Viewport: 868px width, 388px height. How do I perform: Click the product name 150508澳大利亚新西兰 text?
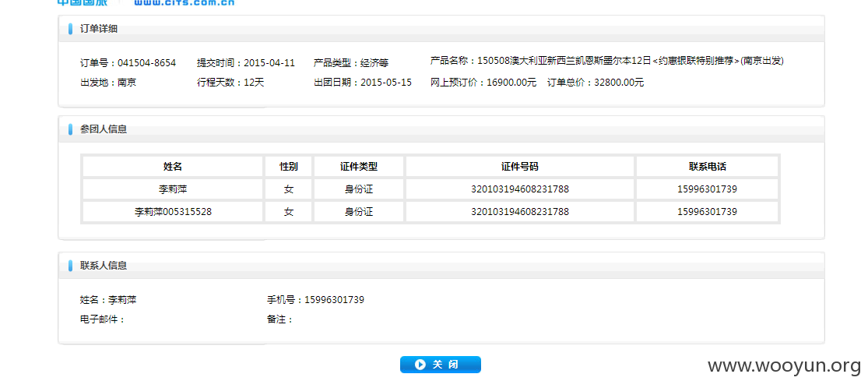[606, 61]
